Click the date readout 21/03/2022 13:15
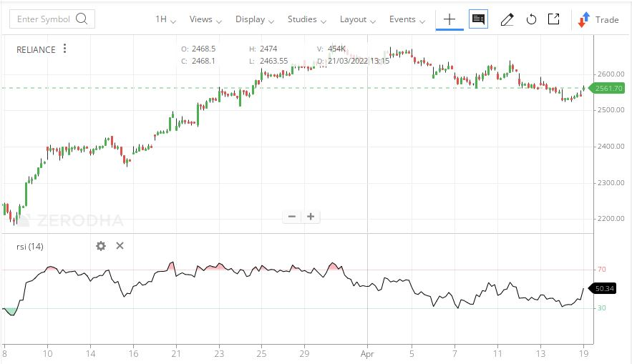This screenshot has width=632, height=364. click(359, 61)
